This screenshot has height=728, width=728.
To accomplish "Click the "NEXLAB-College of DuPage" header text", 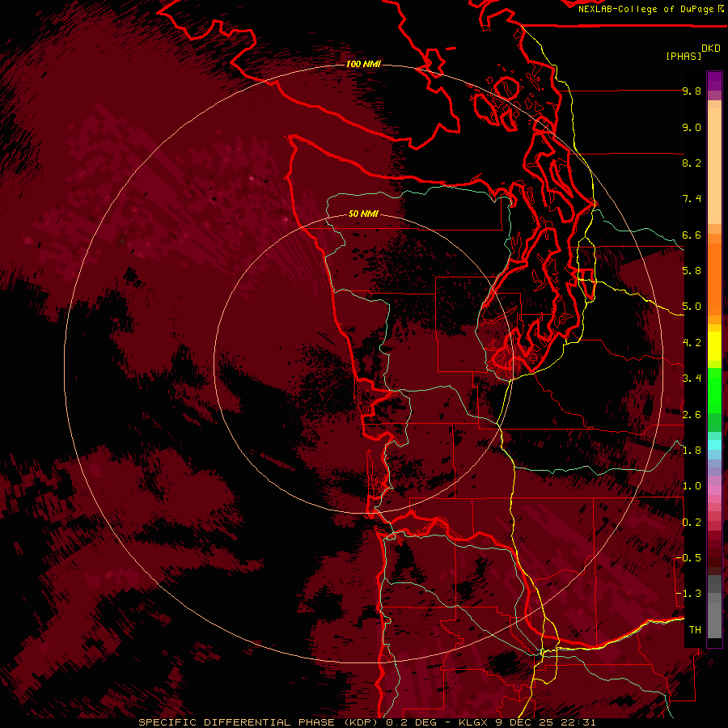I will (645, 9).
